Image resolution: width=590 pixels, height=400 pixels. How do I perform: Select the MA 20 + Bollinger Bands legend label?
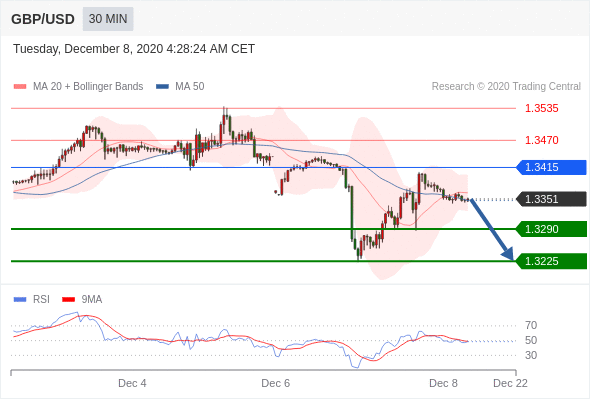pos(88,87)
